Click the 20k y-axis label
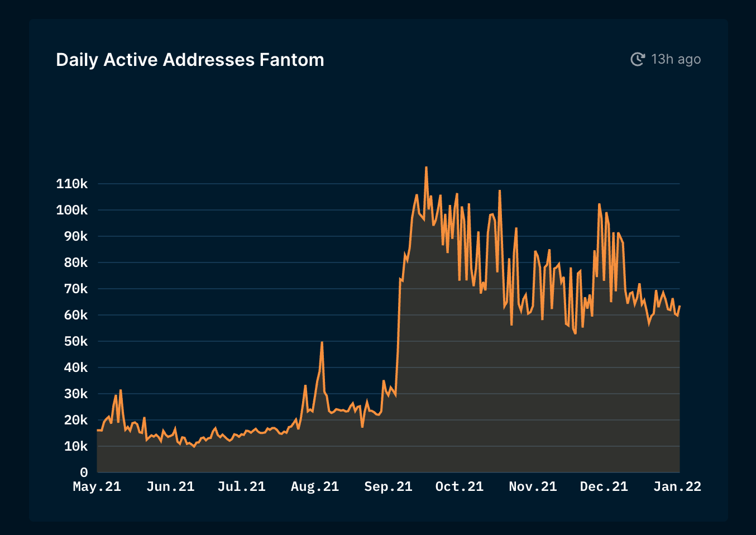The width and height of the screenshot is (756, 535). (x=76, y=420)
